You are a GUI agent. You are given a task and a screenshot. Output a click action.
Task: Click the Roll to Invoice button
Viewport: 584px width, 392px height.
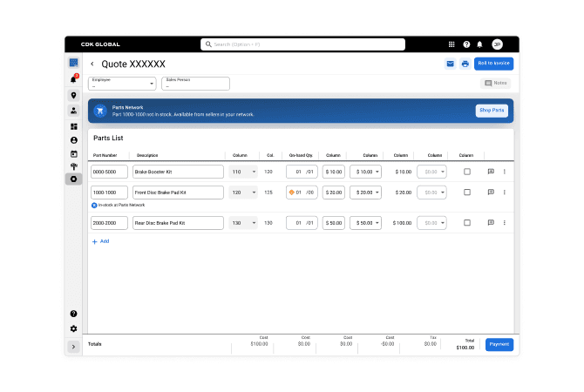pyautogui.click(x=493, y=64)
